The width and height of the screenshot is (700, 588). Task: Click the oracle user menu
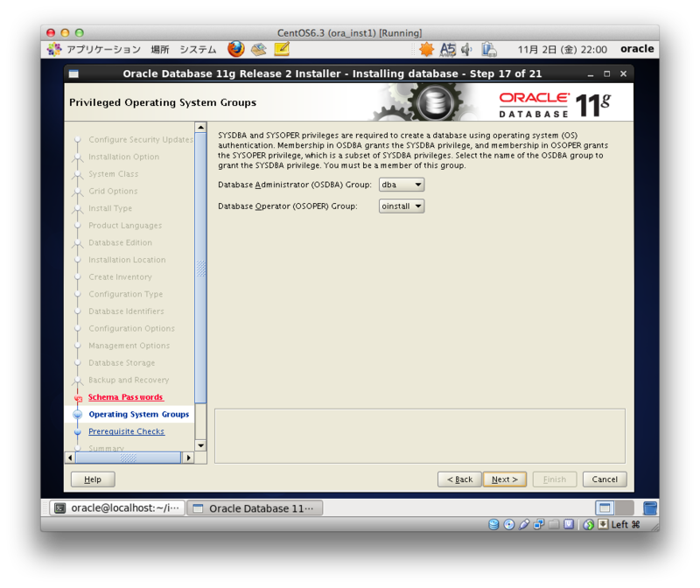pos(637,49)
